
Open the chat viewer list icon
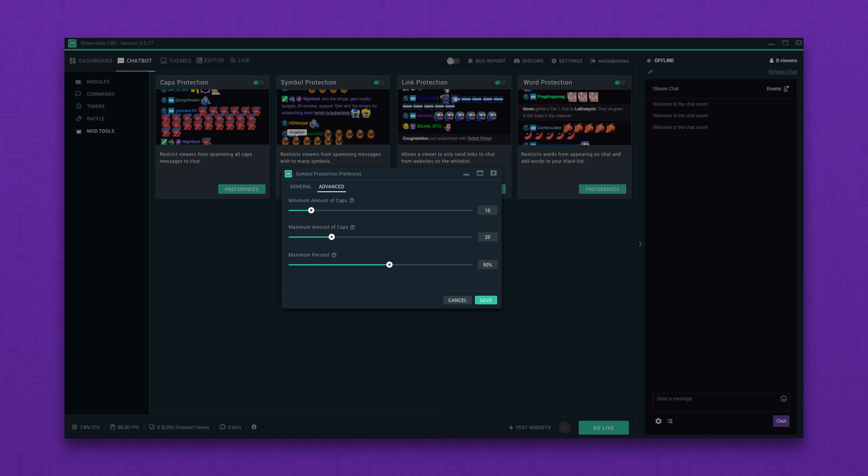pyautogui.click(x=670, y=421)
